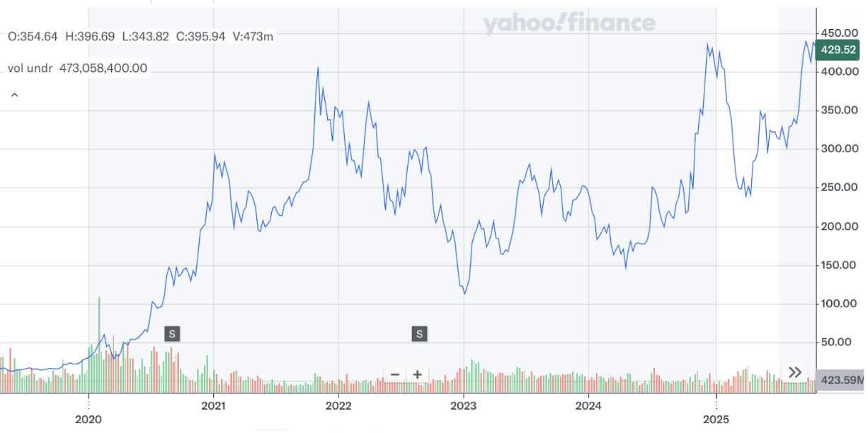Viewport: 868px width, 433px height.
Task: Select the 2021 label on time axis
Action: pos(213,406)
